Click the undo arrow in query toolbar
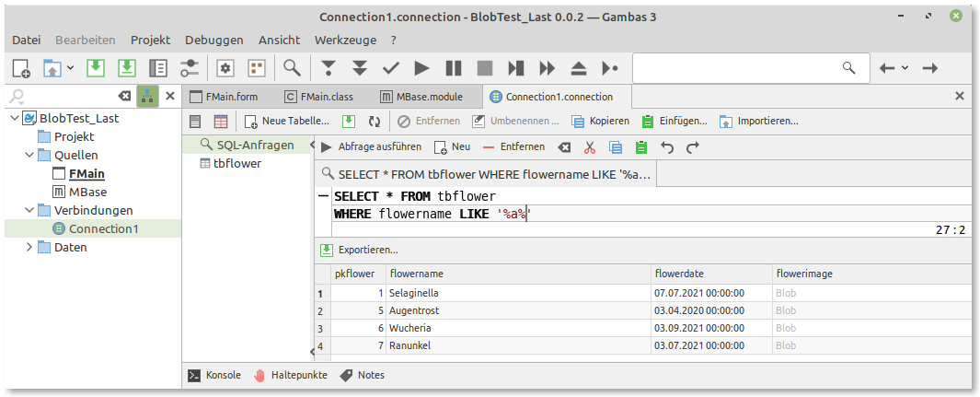The width and height of the screenshot is (980, 397). point(667,146)
